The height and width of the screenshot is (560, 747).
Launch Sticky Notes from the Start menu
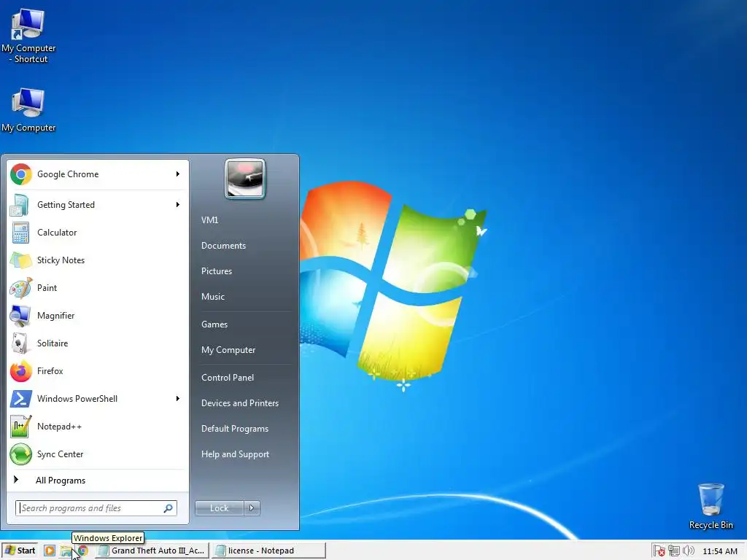coord(97,260)
